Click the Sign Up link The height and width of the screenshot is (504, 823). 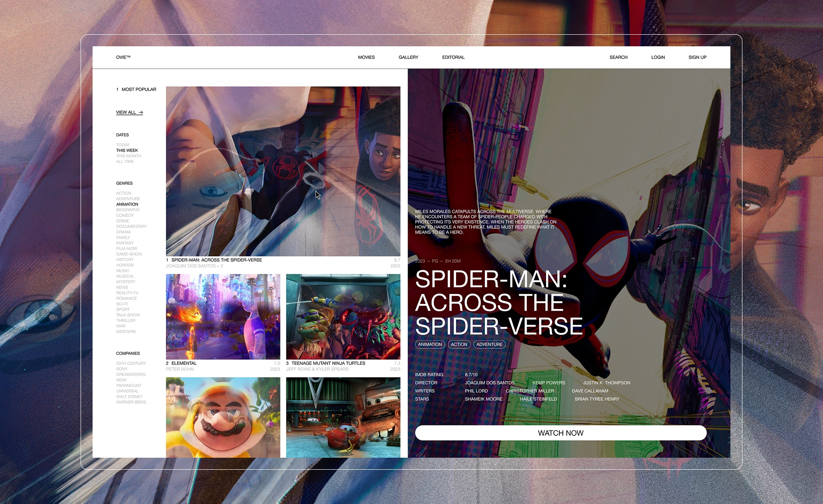697,57
